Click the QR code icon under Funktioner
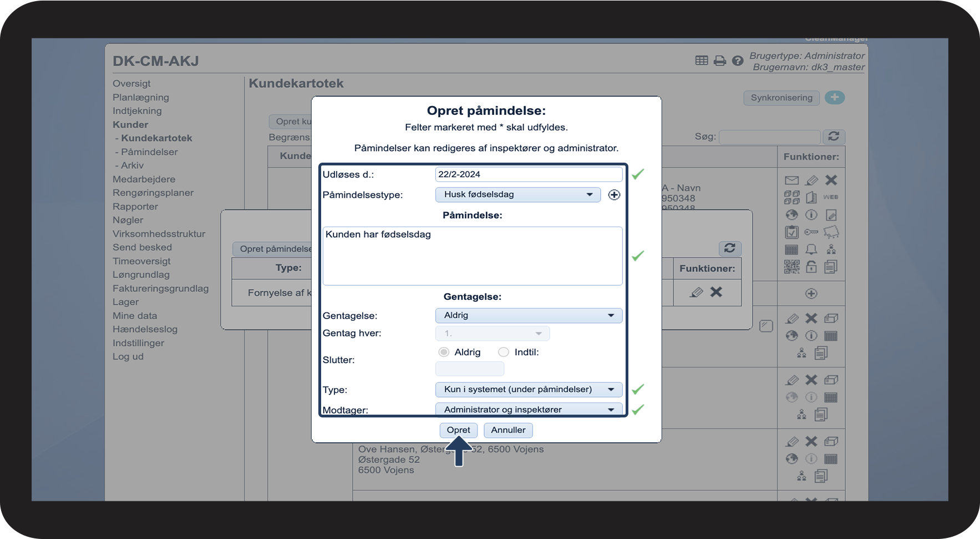The height and width of the screenshot is (539, 980). [791, 267]
